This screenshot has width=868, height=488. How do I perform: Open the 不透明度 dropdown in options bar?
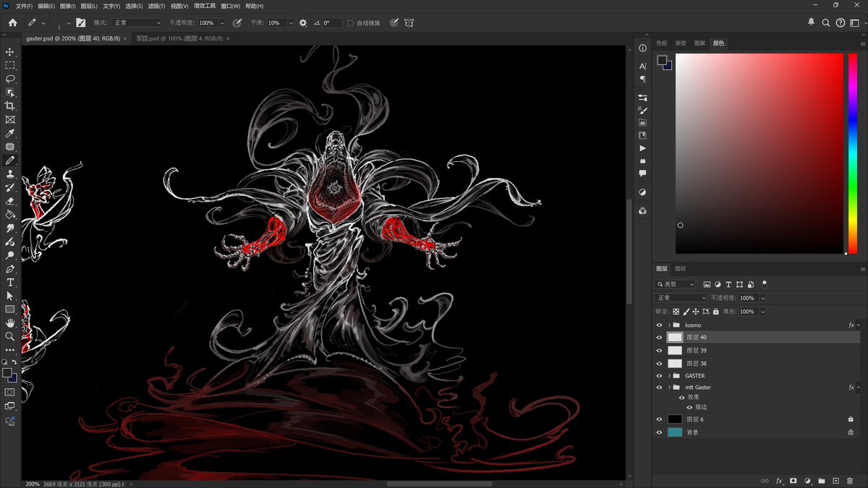(x=221, y=23)
